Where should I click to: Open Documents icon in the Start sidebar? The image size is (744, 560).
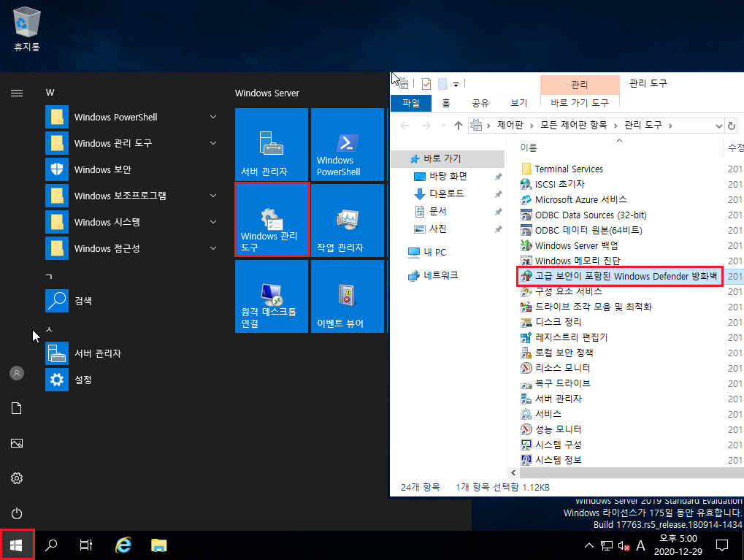[x=17, y=408]
